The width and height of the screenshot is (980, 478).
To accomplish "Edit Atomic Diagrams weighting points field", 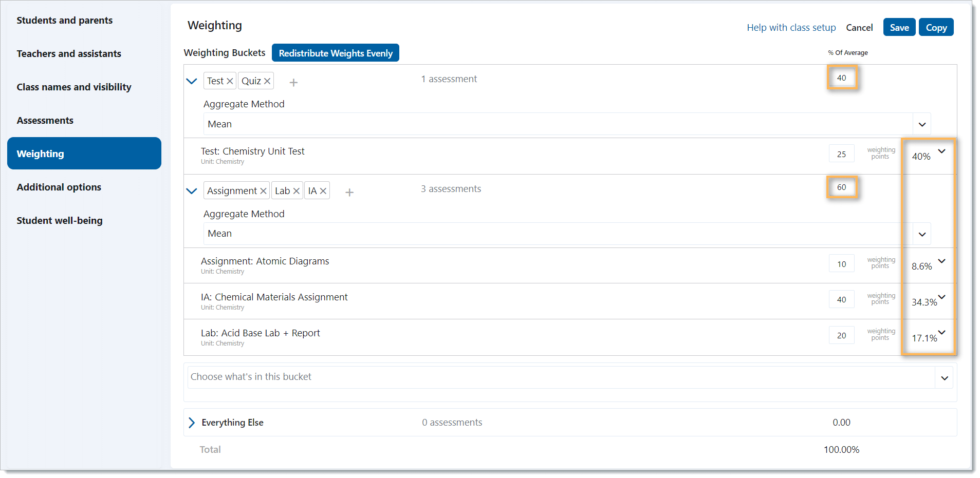I will pos(841,264).
